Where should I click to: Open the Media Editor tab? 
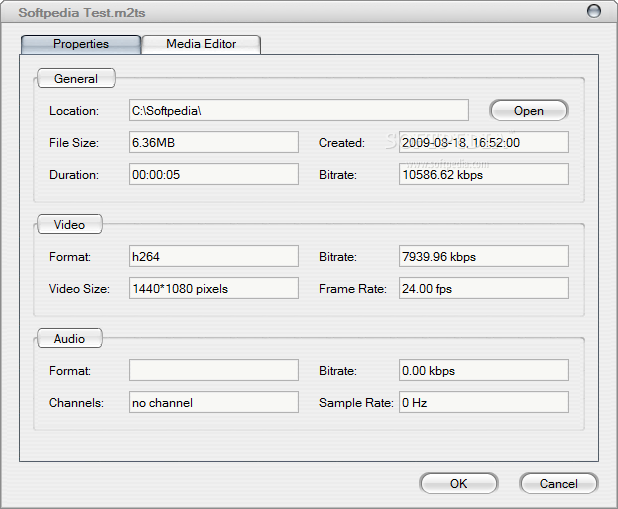click(201, 44)
